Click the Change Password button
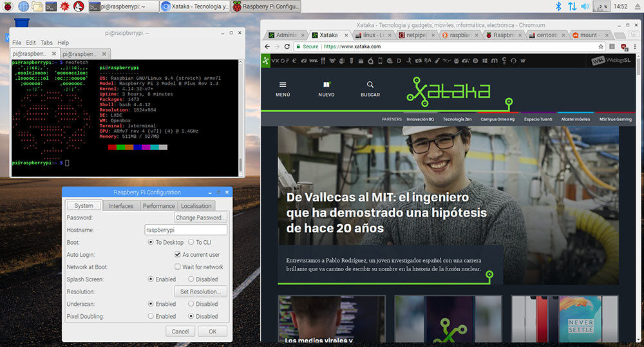644x347 pixels. click(x=201, y=218)
